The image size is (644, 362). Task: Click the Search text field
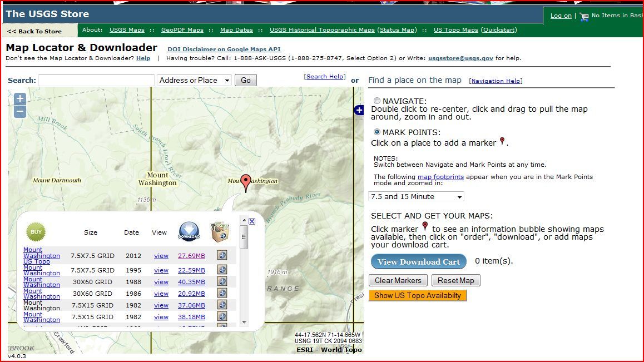click(x=97, y=80)
